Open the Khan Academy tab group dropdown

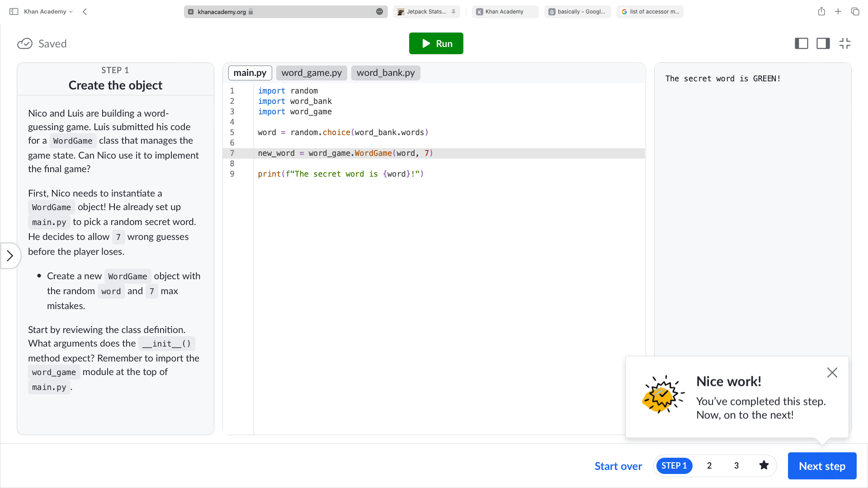(48, 12)
